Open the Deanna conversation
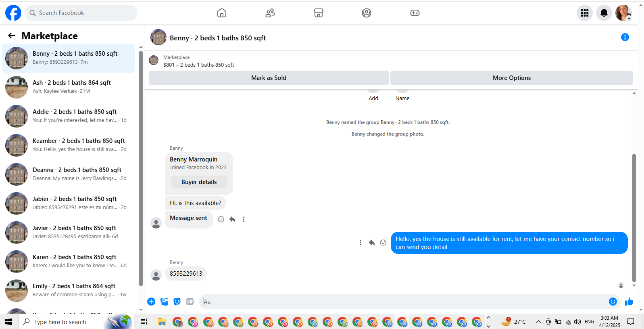Image resolution: width=644 pixels, height=329 pixels. point(69,174)
